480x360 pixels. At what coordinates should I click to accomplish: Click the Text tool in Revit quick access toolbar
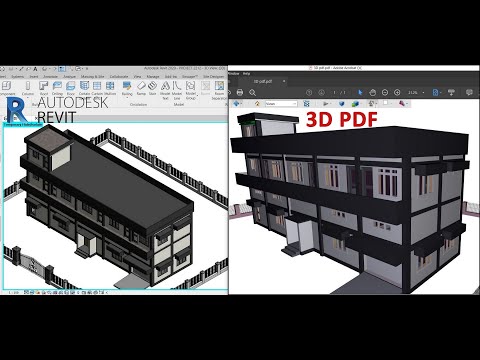click(x=35, y=69)
